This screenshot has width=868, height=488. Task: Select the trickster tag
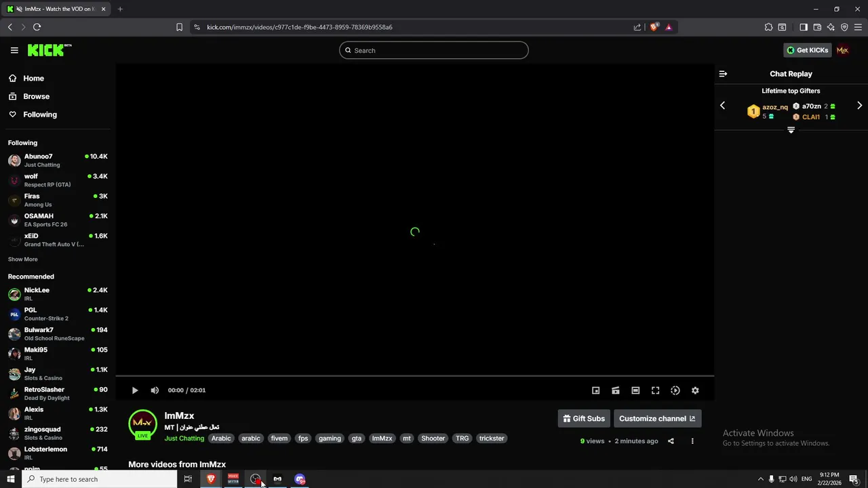pos(492,439)
